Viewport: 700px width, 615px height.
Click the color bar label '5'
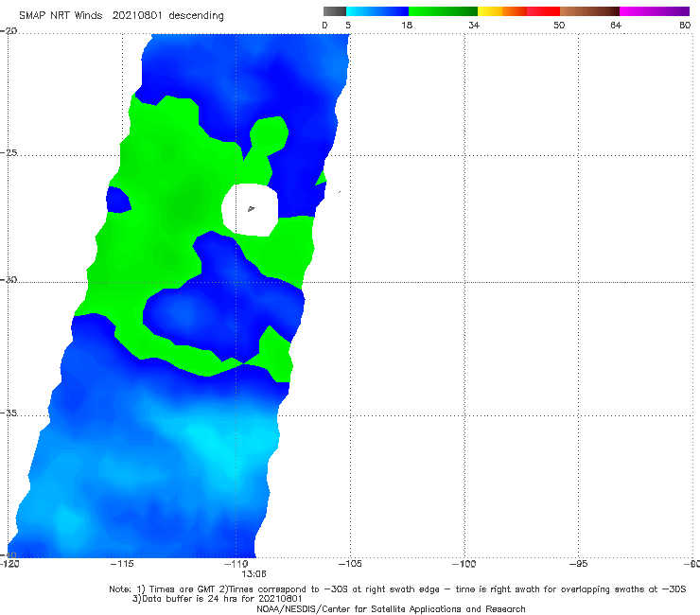(x=348, y=25)
